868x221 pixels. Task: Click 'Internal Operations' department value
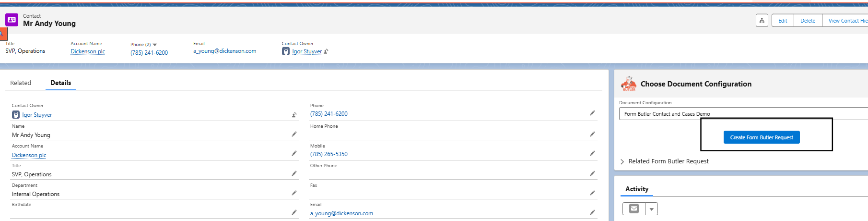(36, 194)
